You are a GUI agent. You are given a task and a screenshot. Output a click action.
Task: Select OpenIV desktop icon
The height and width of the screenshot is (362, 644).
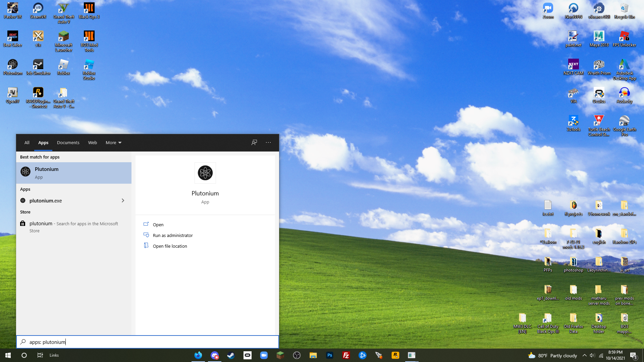[13, 95]
